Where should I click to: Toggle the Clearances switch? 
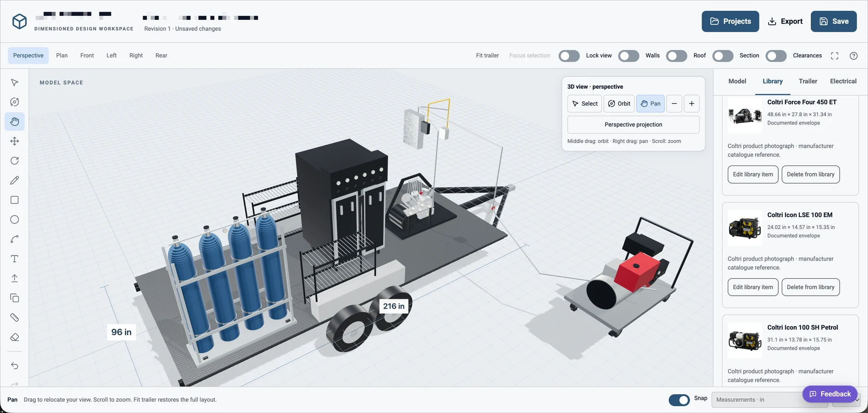776,55
